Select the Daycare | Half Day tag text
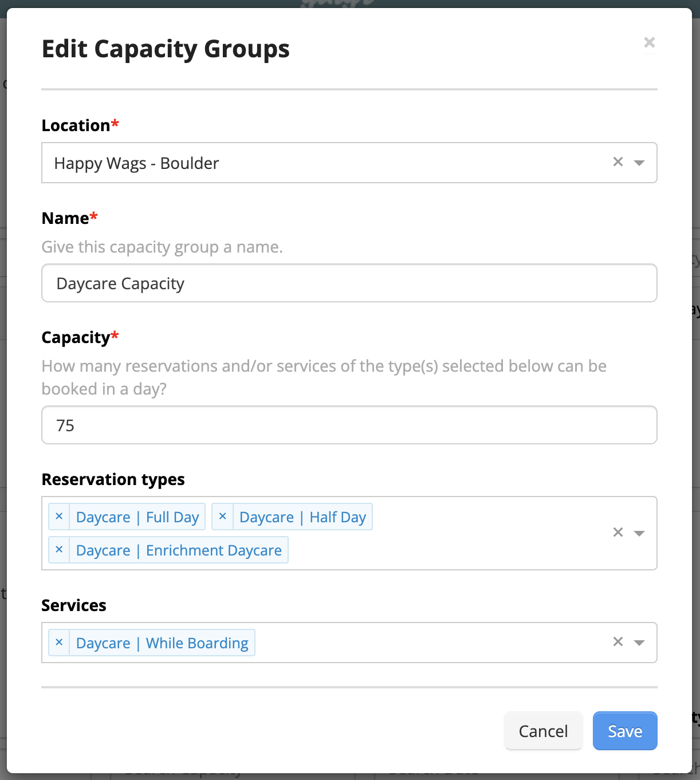 [302, 517]
